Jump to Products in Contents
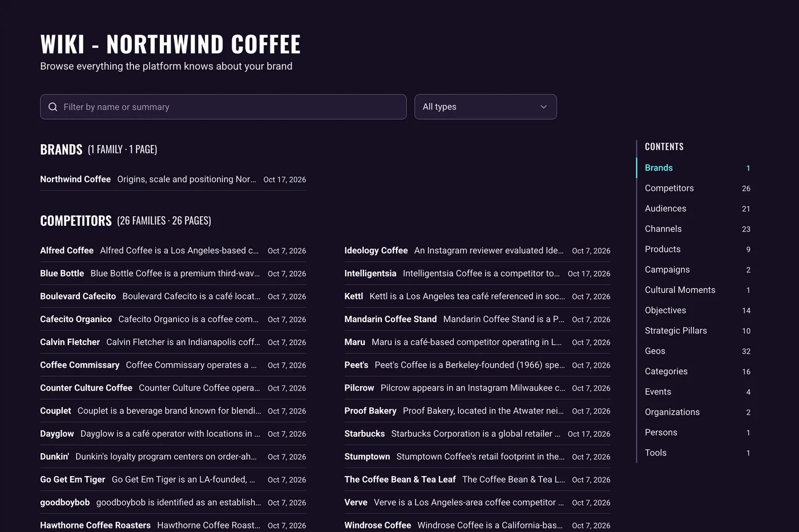Image resolution: width=799 pixels, height=532 pixels. coord(697,249)
